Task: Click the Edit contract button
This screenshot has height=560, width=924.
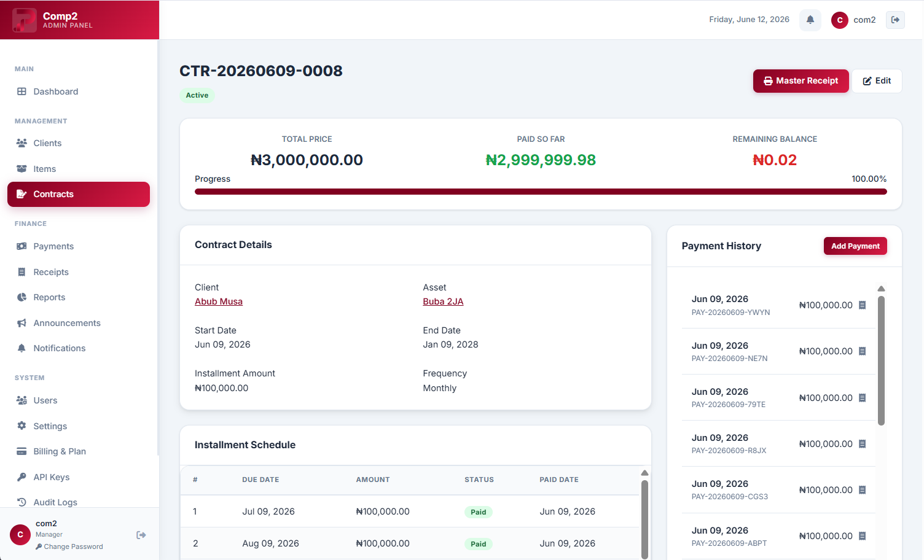Action: click(877, 81)
